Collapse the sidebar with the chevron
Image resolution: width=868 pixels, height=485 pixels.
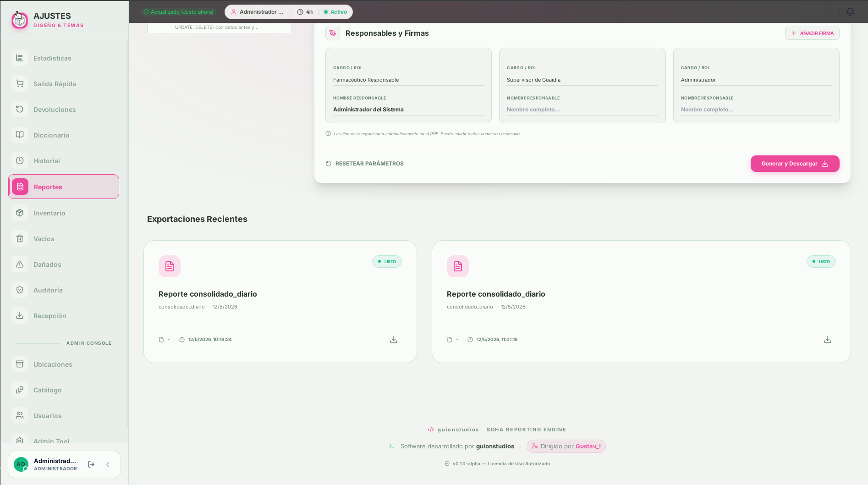click(108, 464)
